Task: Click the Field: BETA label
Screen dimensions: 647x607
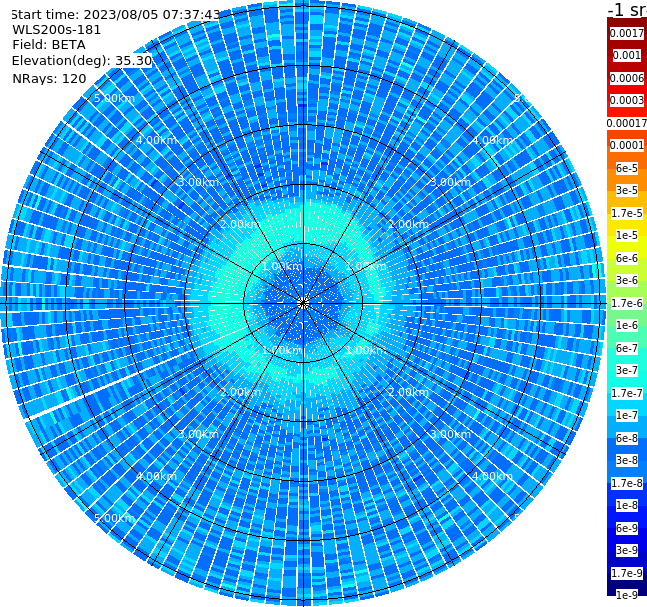Action: click(49, 45)
